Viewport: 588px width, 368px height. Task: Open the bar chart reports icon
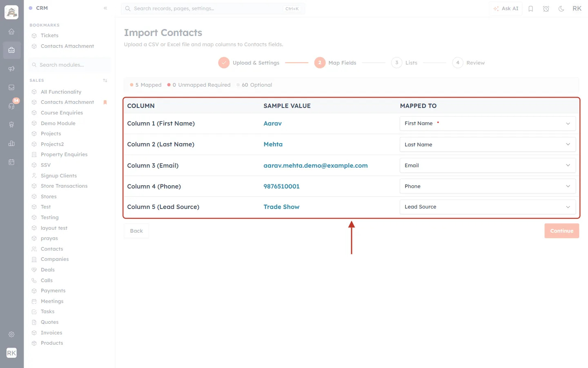[x=11, y=144]
